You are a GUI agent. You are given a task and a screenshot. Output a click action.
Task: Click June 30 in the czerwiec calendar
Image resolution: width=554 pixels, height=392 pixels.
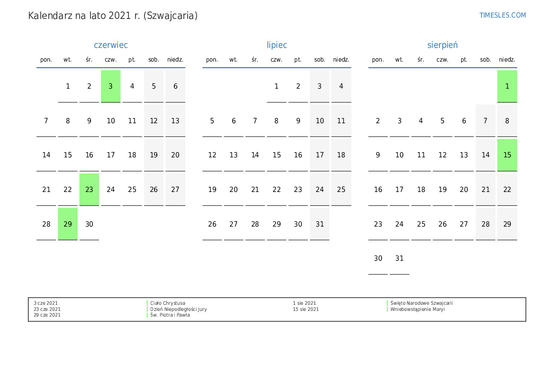pyautogui.click(x=89, y=224)
